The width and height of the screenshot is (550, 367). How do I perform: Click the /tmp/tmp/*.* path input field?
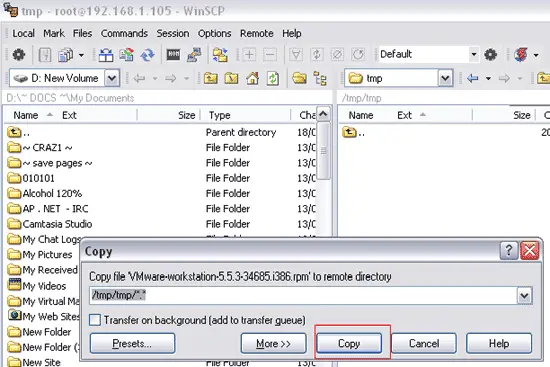click(x=303, y=295)
